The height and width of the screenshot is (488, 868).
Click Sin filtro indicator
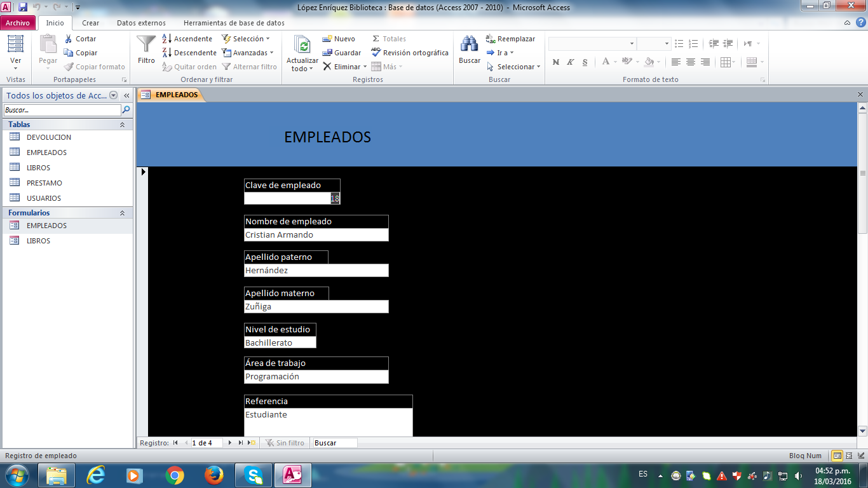tap(285, 443)
